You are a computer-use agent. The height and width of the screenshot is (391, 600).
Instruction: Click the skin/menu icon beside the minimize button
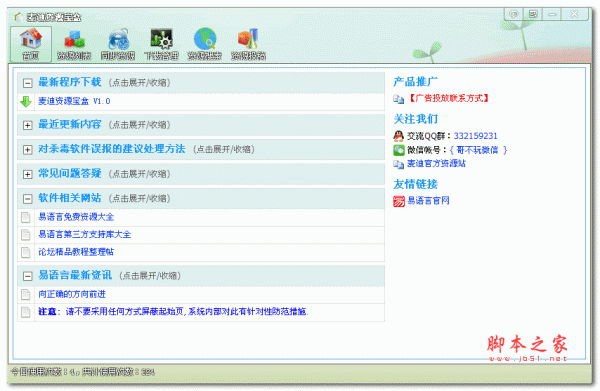tap(533, 15)
